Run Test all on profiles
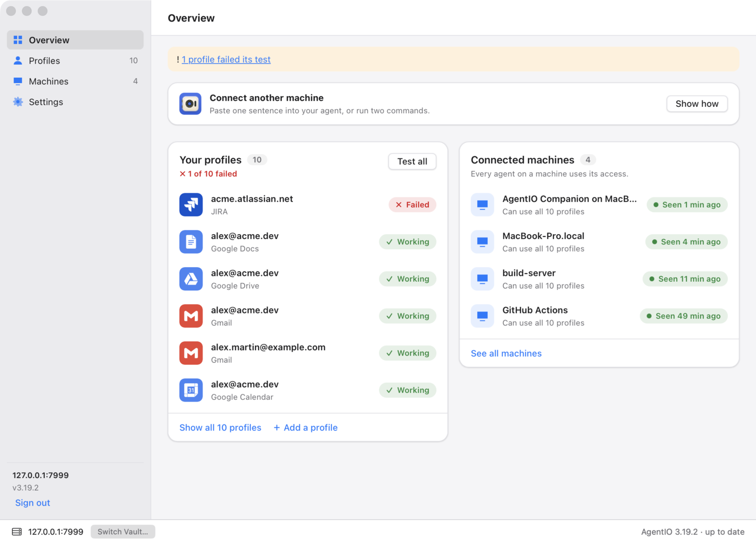756x544 pixels. point(412,161)
